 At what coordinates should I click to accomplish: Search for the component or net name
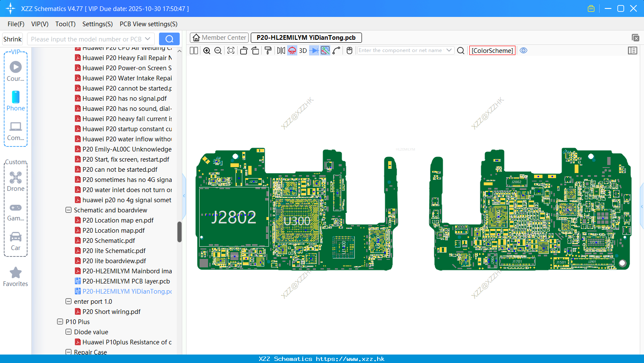pos(461,51)
